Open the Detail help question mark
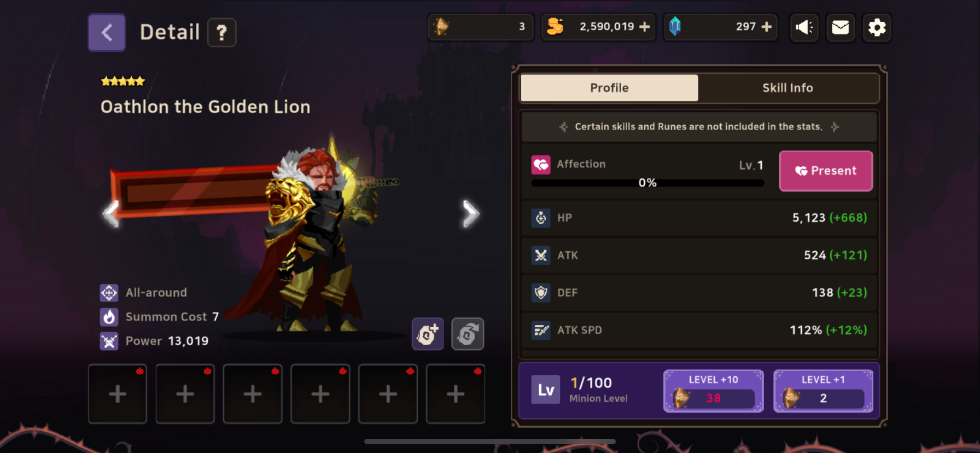 [222, 33]
